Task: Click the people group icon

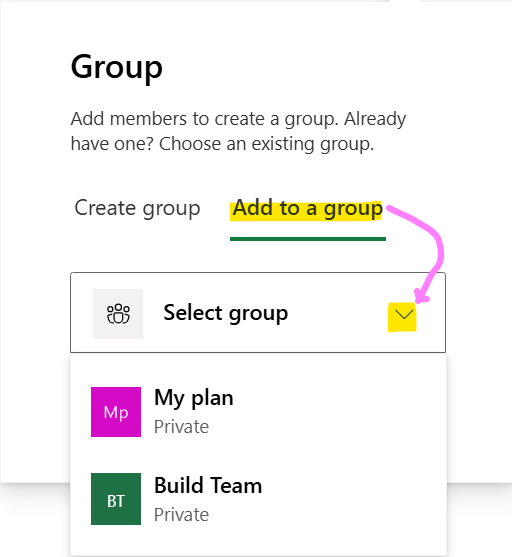Action: (118, 314)
